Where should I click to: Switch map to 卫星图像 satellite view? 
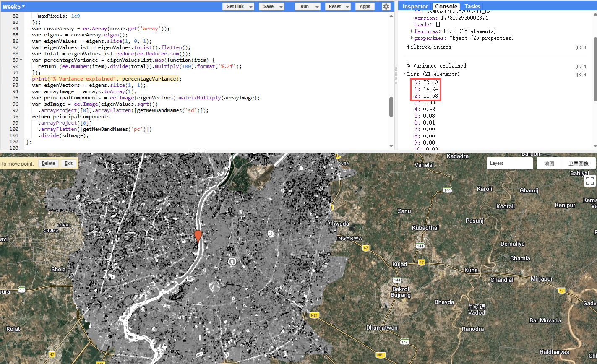[x=578, y=164]
